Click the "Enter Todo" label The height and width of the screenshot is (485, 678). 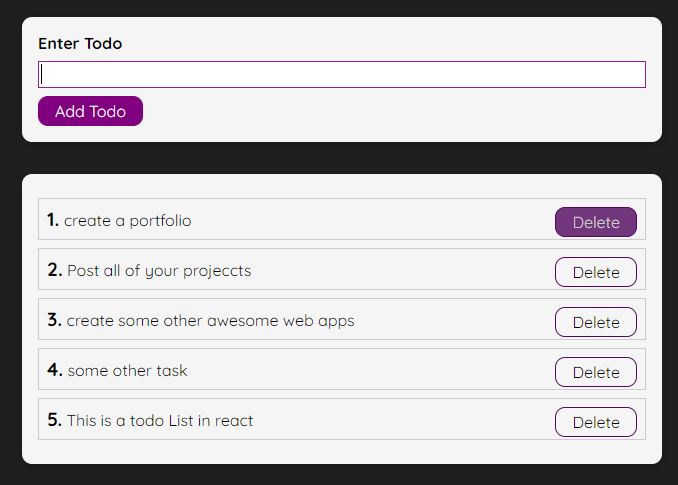click(x=80, y=44)
